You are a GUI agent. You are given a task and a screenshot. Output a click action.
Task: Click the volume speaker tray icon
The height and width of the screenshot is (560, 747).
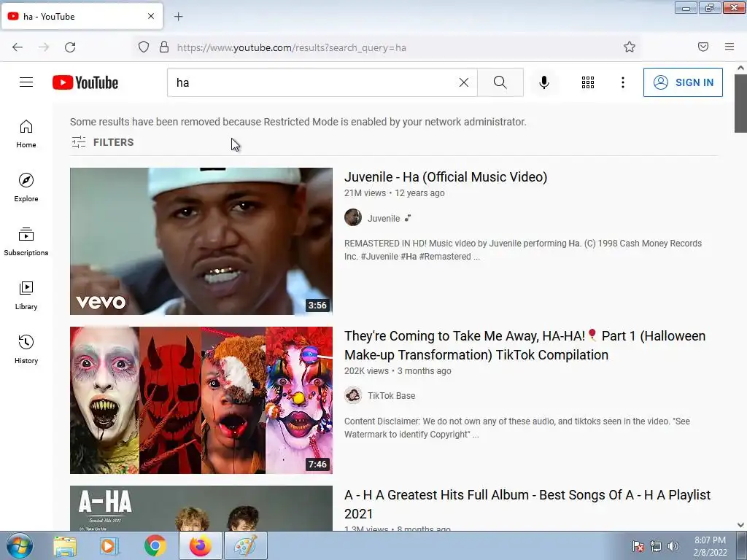[x=673, y=546]
